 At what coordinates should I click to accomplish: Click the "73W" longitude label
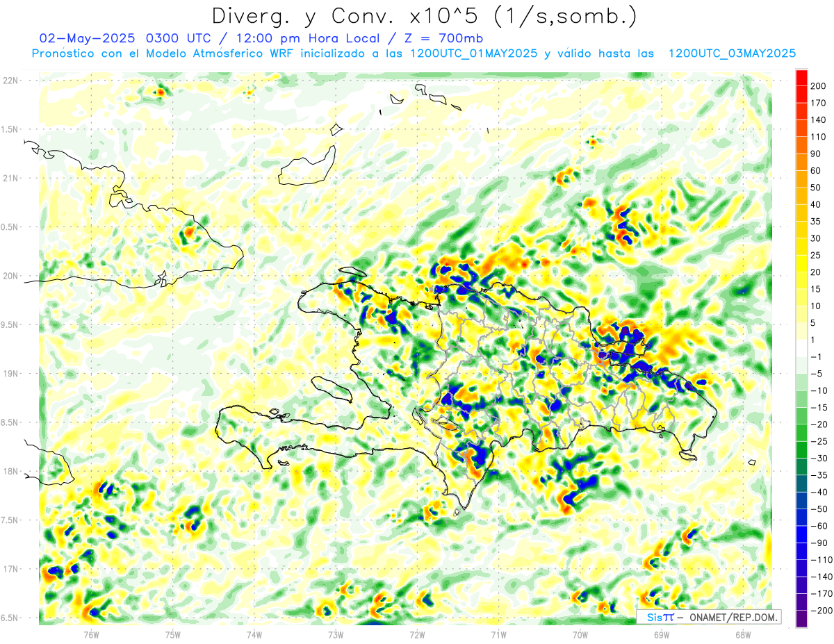coord(335,634)
